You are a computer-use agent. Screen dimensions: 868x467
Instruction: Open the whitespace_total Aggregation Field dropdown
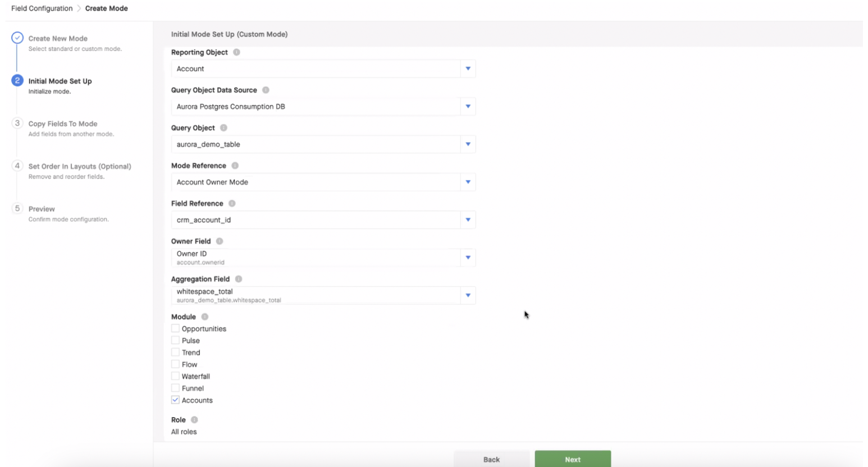pos(468,295)
